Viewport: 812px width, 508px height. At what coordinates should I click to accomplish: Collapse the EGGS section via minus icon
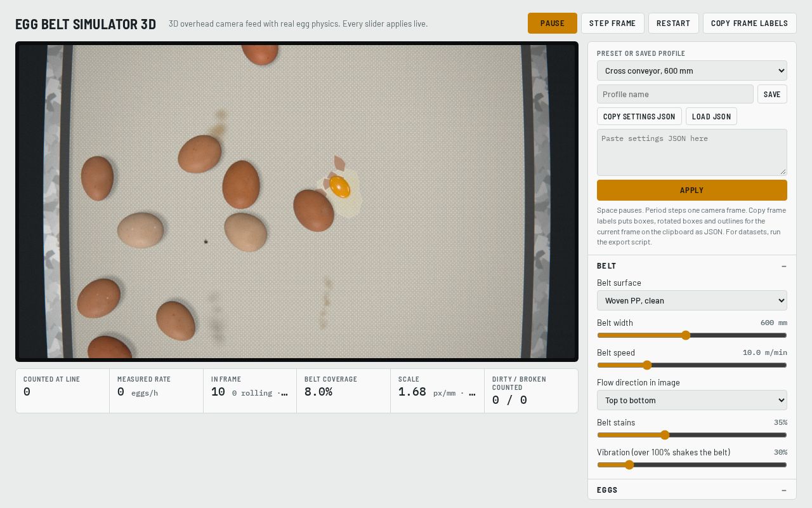784,490
